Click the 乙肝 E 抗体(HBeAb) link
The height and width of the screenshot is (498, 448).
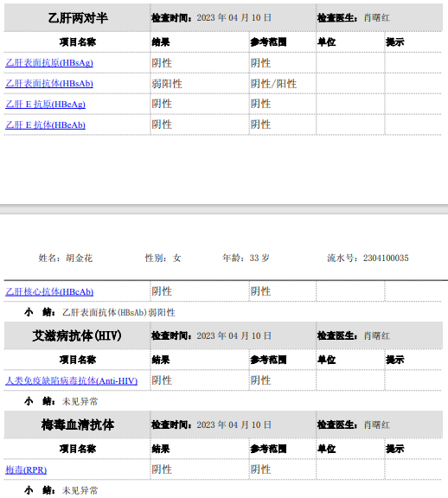[x=46, y=124]
